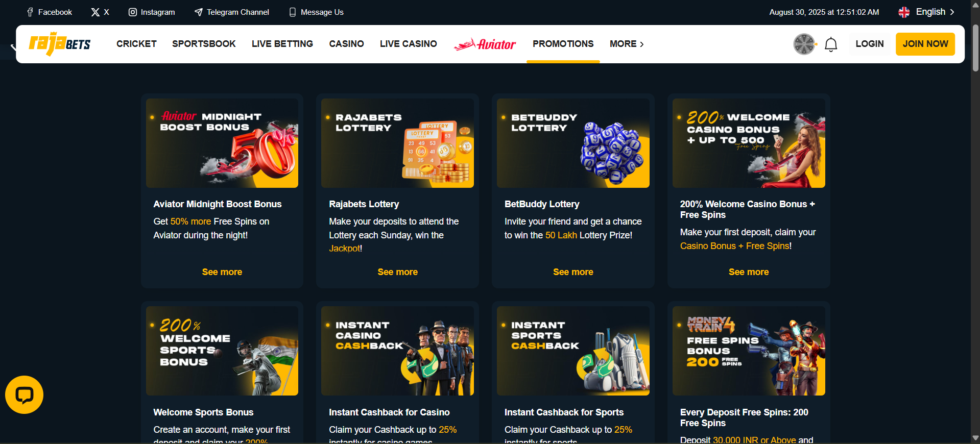The width and height of the screenshot is (980, 444).
Task: Open the Instagram link in top bar
Action: tap(152, 12)
